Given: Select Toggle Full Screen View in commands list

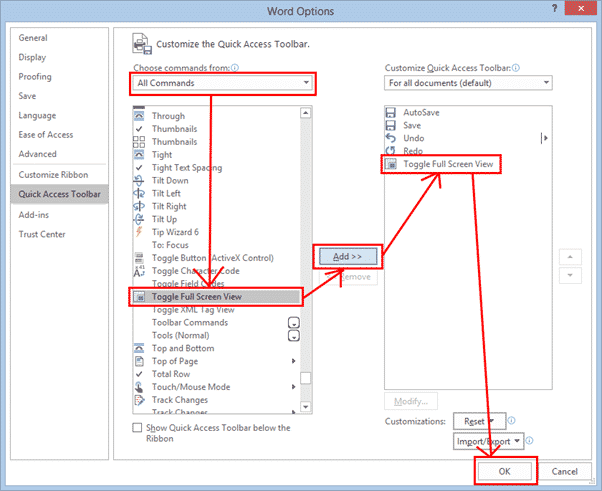Looking at the screenshot, I should click(215, 297).
